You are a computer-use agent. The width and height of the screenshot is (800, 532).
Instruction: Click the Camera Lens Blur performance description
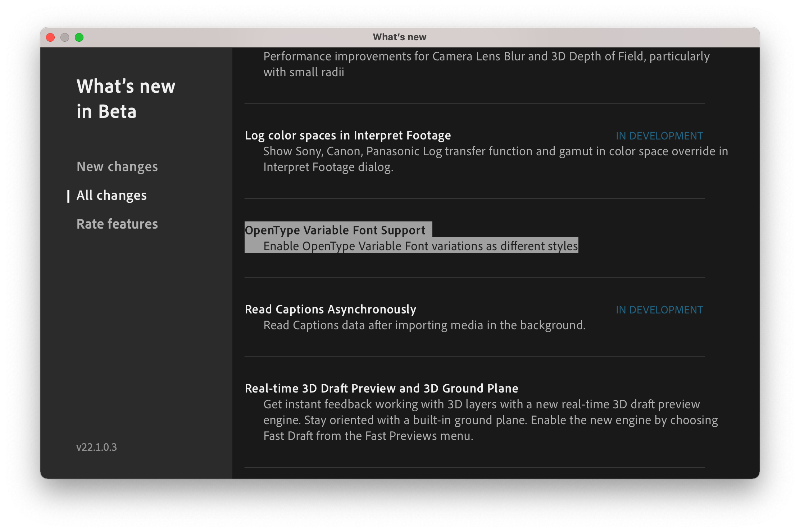point(486,64)
